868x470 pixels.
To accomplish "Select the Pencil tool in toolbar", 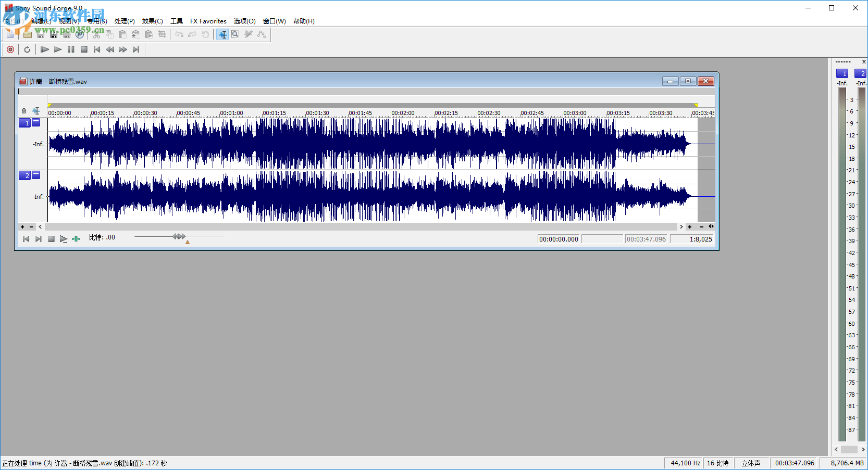I will coord(249,34).
